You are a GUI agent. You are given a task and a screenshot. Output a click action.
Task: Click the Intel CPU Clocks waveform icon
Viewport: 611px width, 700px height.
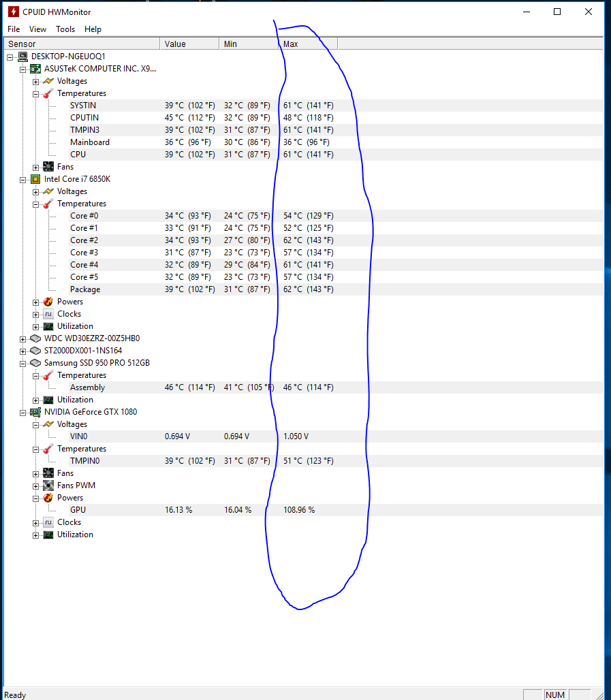tap(48, 314)
